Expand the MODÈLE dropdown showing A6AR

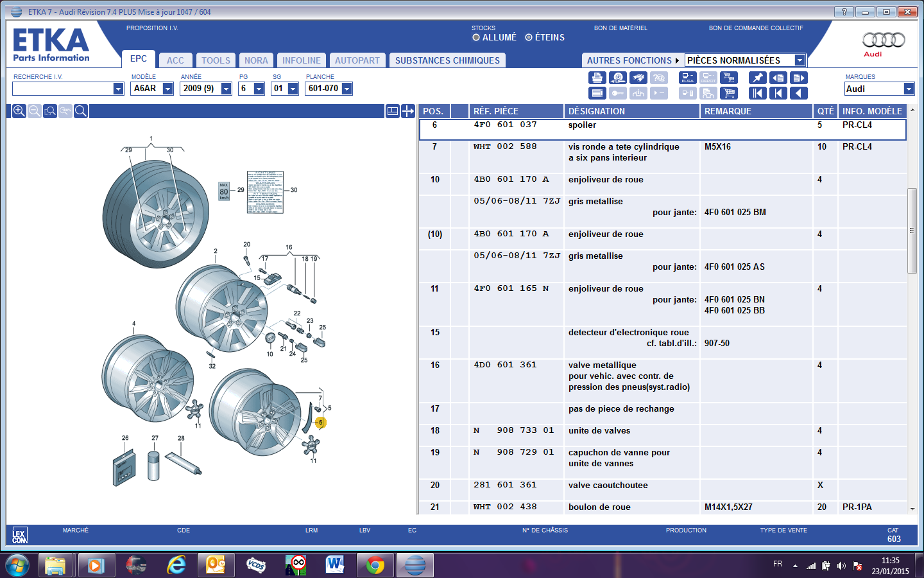(167, 89)
